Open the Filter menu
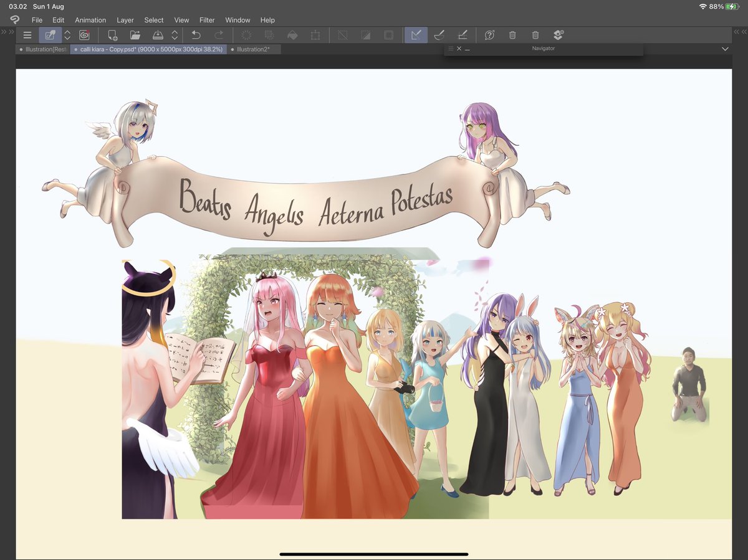Image resolution: width=748 pixels, height=560 pixels. coord(207,20)
